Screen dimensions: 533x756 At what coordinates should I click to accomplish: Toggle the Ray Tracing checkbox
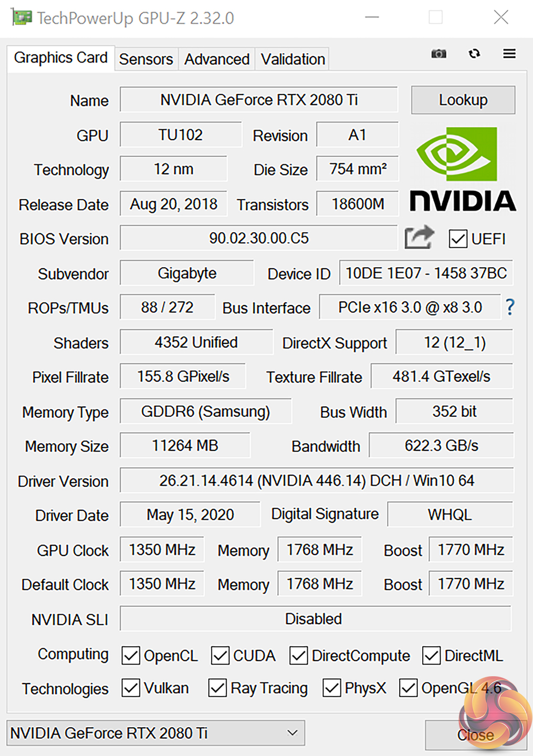click(217, 688)
